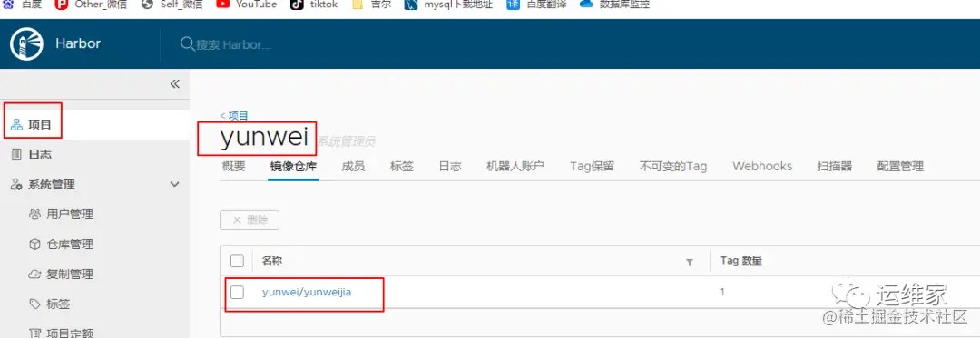Open the 数据库监控 bookmark
Image resolution: width=980 pixels, height=338 pixels.
[615, 5]
